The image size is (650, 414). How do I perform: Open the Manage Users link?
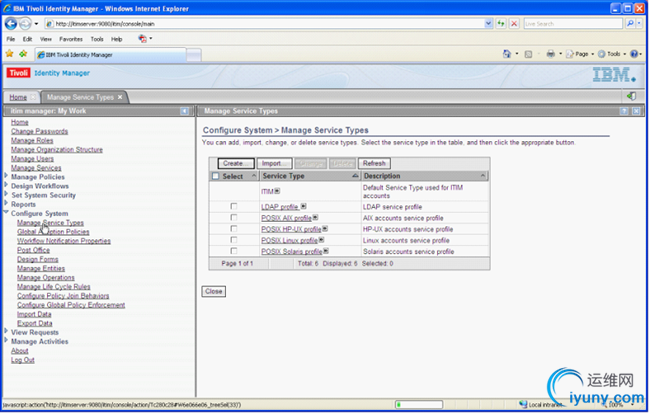32,159
